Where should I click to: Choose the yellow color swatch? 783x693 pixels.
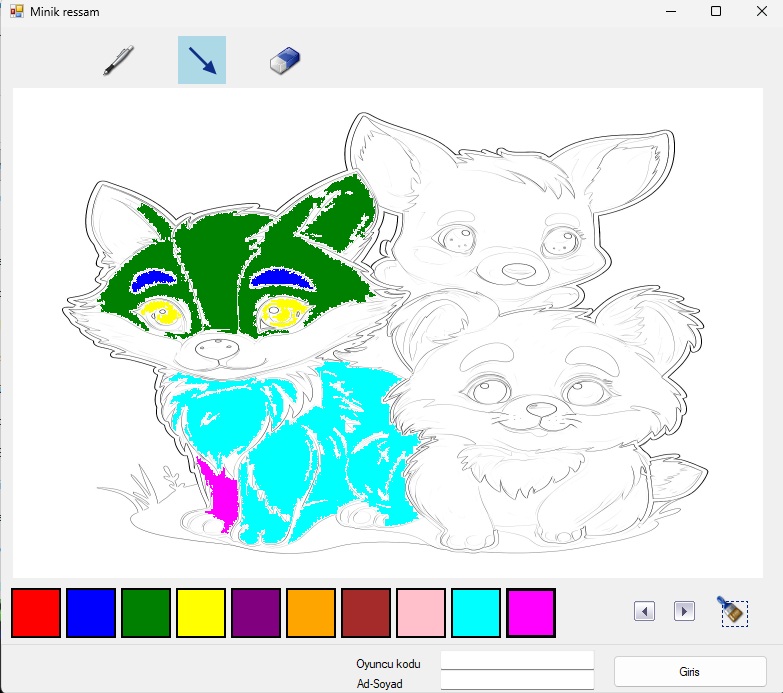point(201,613)
